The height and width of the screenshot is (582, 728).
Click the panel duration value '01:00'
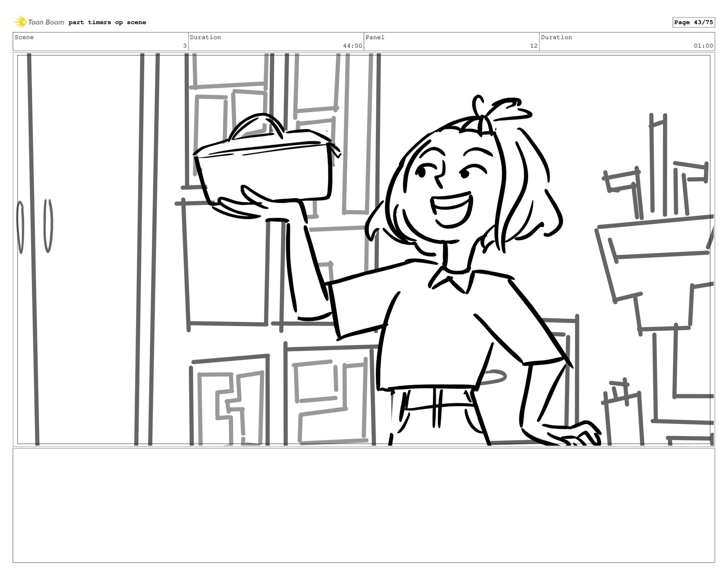pos(703,46)
